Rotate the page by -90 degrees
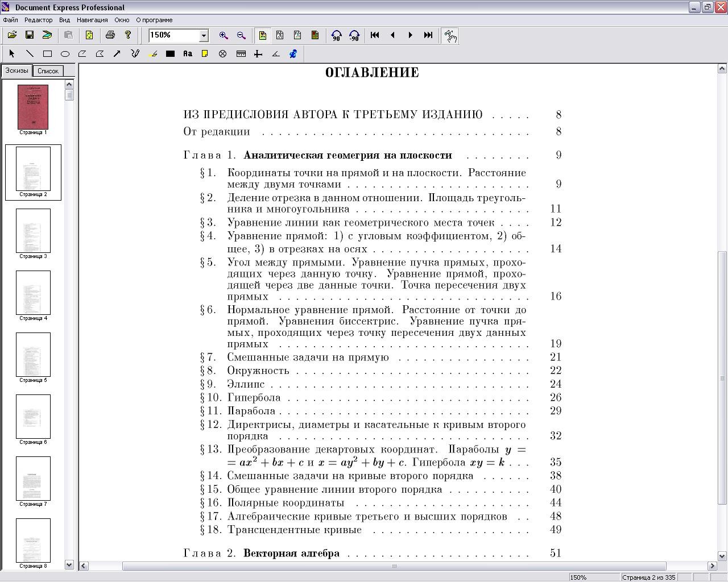 [354, 35]
